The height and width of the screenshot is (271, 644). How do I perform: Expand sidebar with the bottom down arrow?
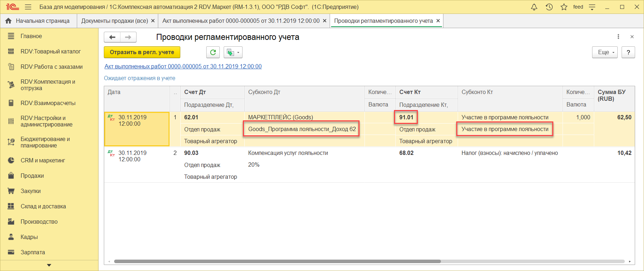pos(49,265)
